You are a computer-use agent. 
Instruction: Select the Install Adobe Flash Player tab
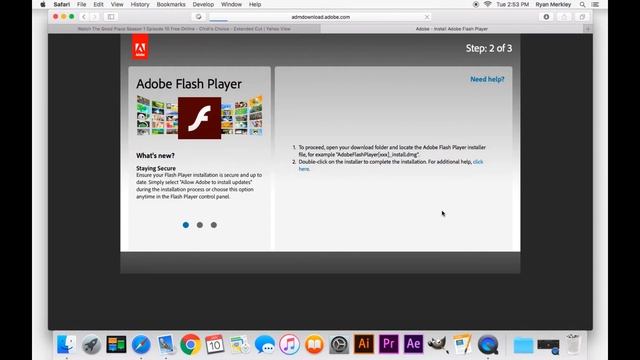(x=452, y=29)
